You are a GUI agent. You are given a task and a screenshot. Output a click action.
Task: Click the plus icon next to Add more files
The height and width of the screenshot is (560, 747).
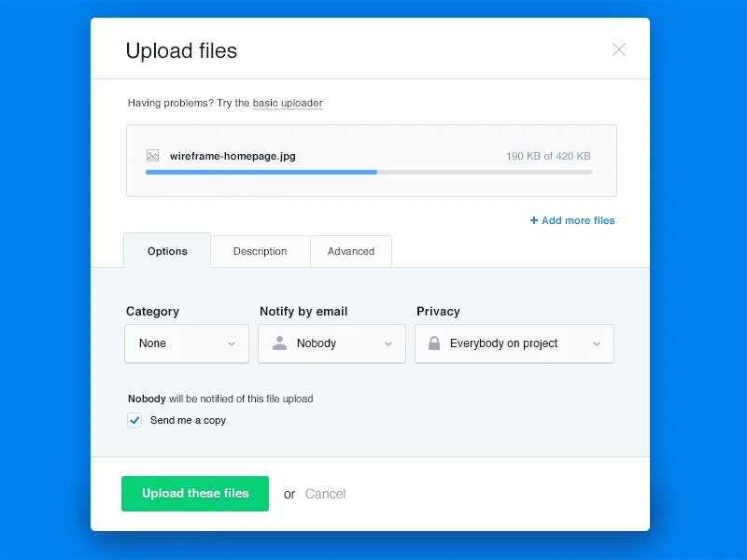pos(534,220)
